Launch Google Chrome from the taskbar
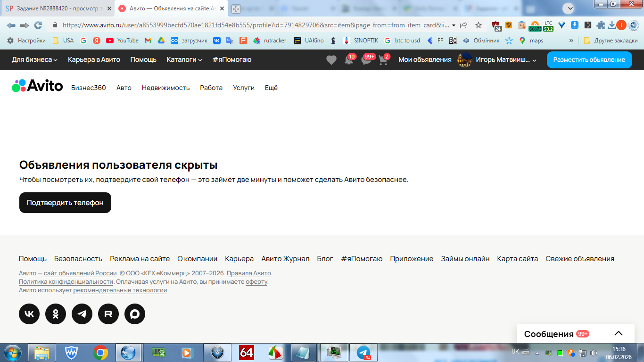The image size is (644, 362). [x=100, y=353]
